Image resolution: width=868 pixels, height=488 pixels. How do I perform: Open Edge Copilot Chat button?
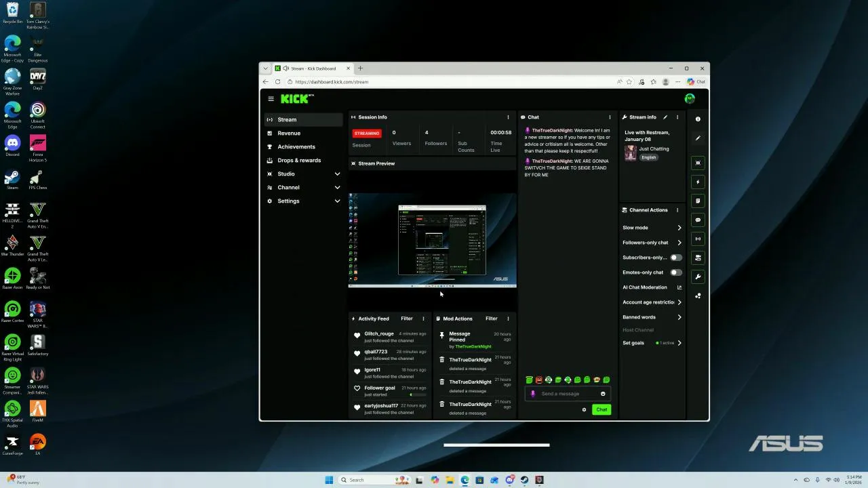696,82
